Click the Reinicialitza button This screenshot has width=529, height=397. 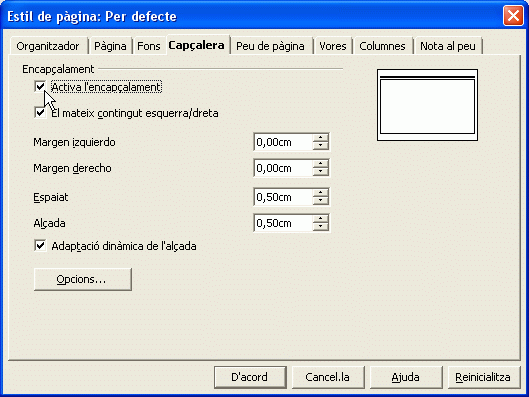click(x=483, y=377)
